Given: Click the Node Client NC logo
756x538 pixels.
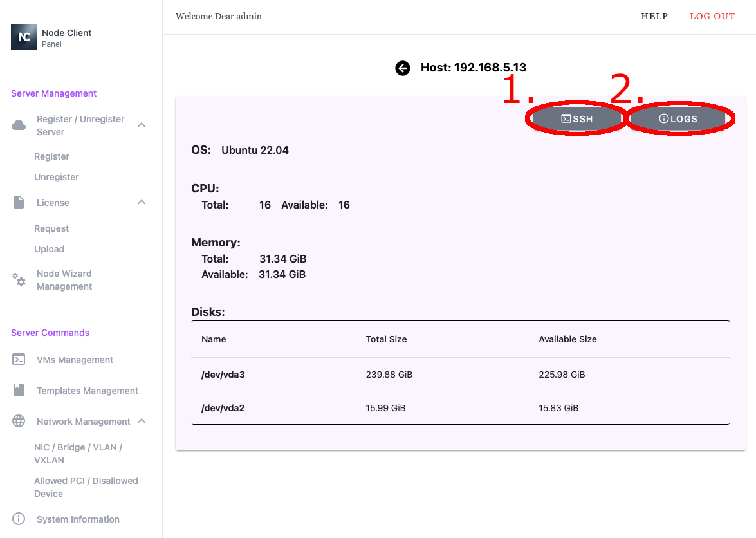Looking at the screenshot, I should pos(24,37).
